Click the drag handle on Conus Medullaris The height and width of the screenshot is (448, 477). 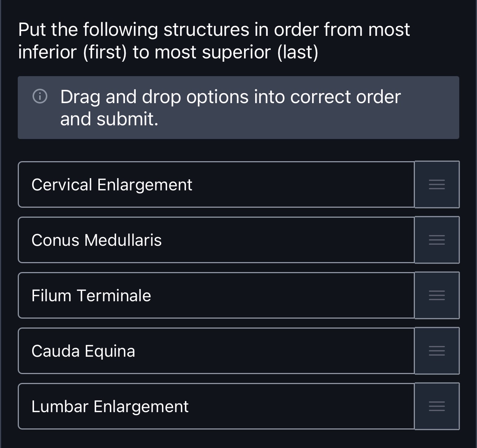(x=437, y=240)
